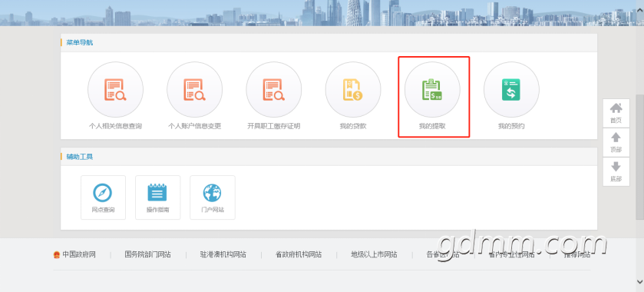
Task: Open the 个人账户信息变更 icon
Action: [x=195, y=90]
